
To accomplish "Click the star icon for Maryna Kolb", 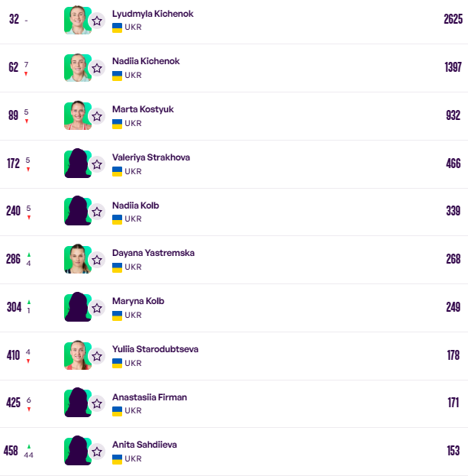I will (x=97, y=308).
